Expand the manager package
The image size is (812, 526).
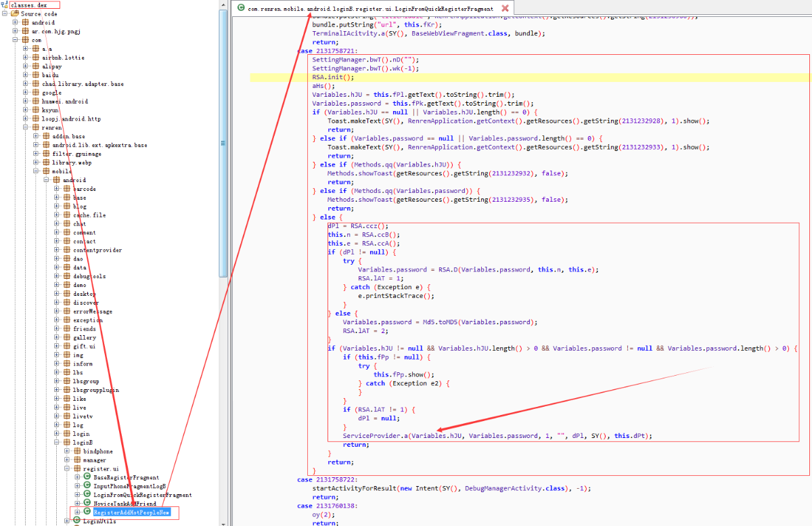pyautogui.click(x=67, y=460)
